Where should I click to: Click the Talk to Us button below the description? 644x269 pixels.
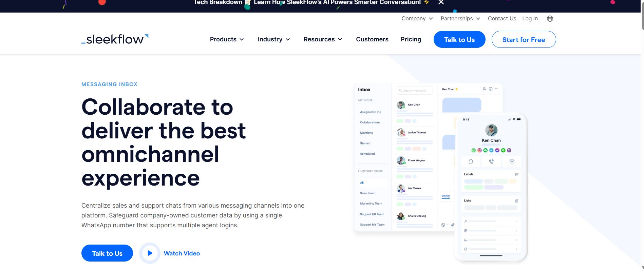107,253
